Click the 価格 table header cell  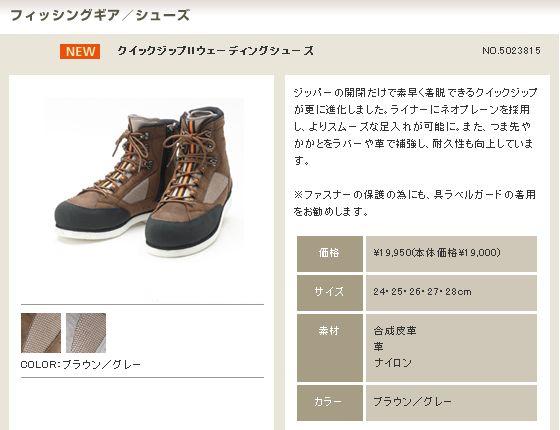(330, 254)
